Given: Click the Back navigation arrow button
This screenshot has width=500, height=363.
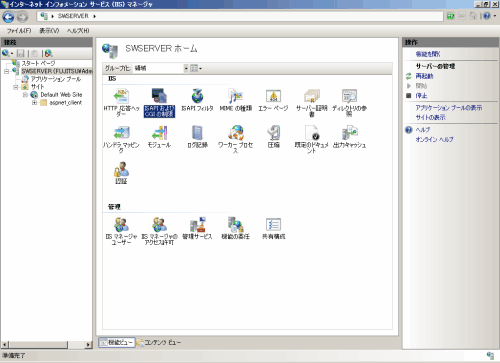Looking at the screenshot, I should (x=8, y=17).
